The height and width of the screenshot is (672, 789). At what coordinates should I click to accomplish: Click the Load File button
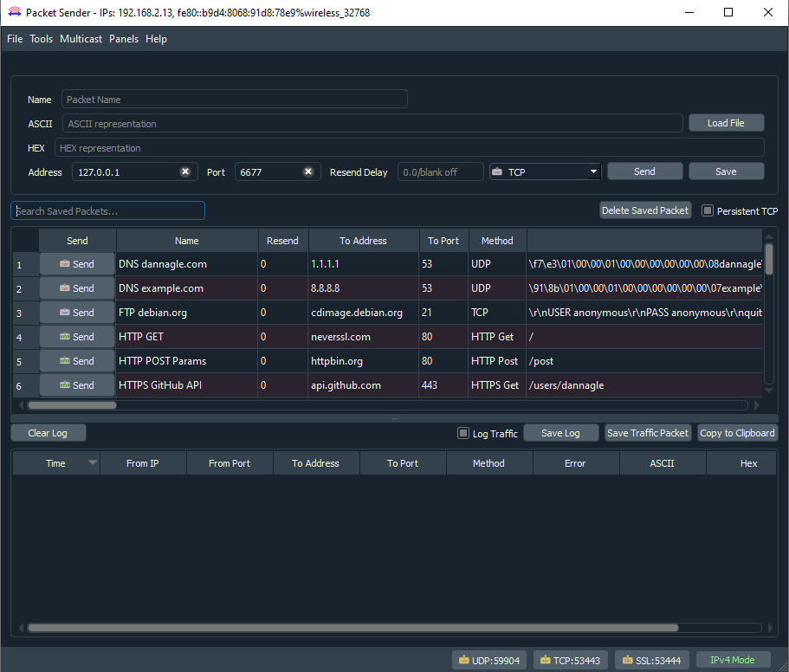(726, 123)
